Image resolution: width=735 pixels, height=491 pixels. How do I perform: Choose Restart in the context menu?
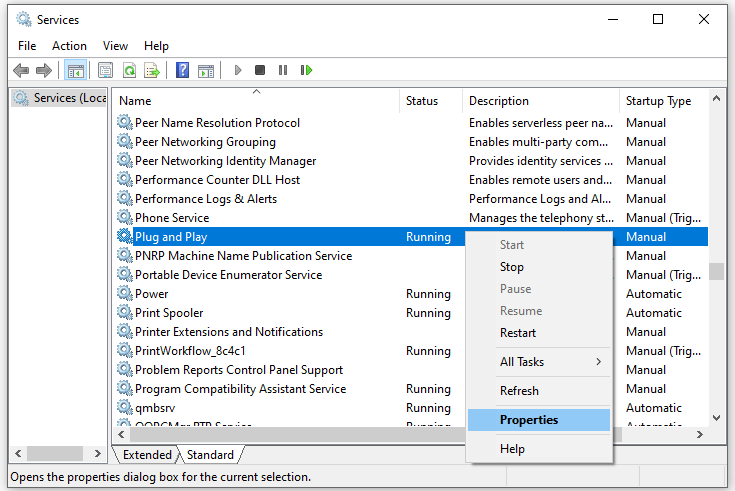[x=518, y=333]
